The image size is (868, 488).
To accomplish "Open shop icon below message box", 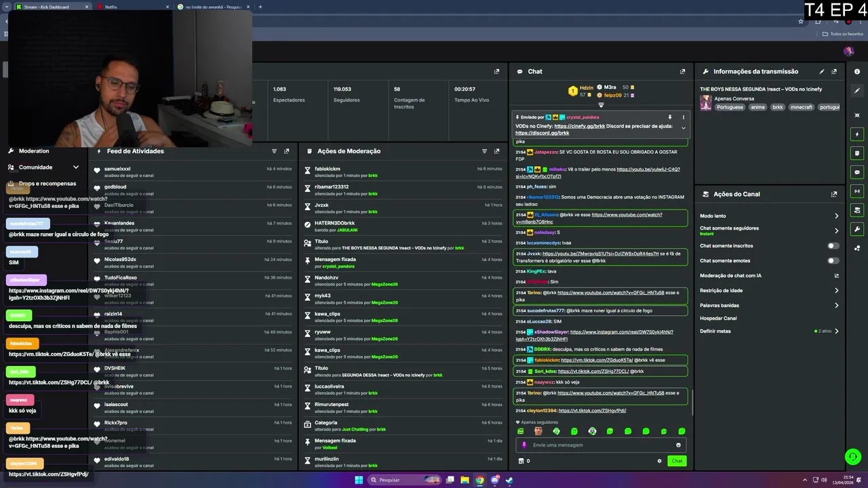I will (521, 461).
